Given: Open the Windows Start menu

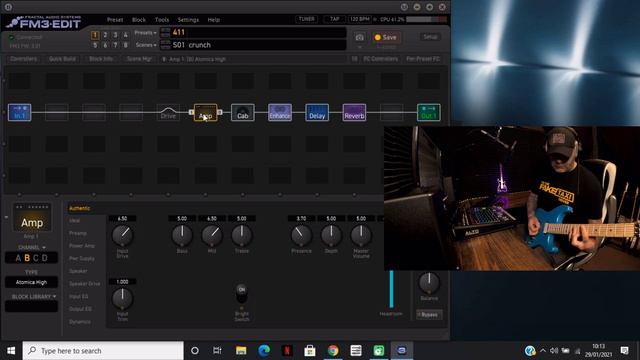Looking at the screenshot, I should pyautogui.click(x=11, y=351).
